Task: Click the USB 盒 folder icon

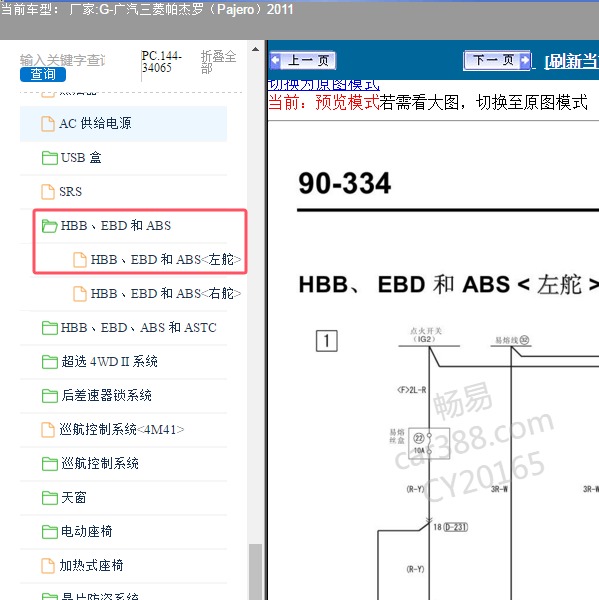Action: pos(50,158)
